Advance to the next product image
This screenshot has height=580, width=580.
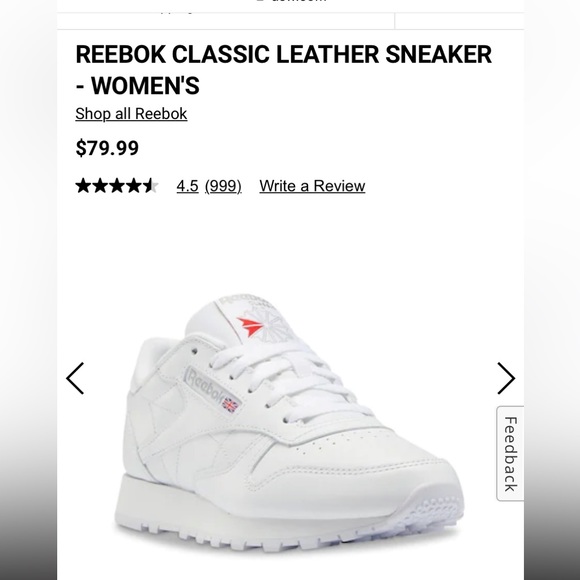506,378
